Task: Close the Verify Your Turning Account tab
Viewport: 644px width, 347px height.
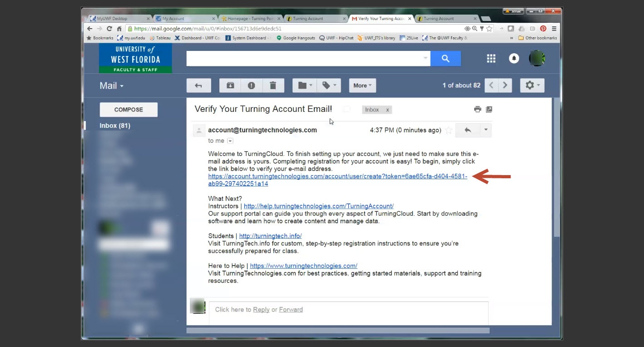Action: [410, 19]
